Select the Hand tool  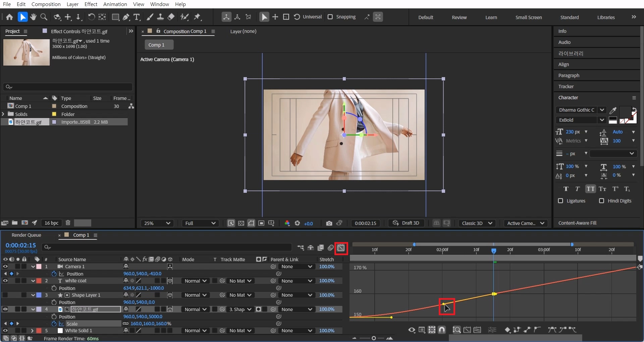(33, 17)
